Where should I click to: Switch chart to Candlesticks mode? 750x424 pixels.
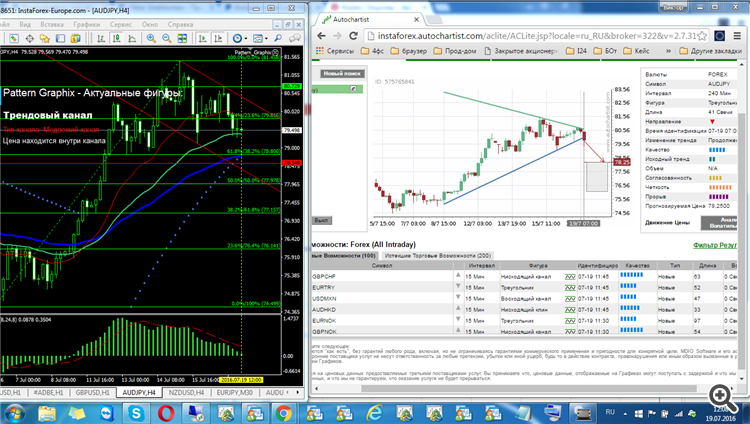coord(116,38)
